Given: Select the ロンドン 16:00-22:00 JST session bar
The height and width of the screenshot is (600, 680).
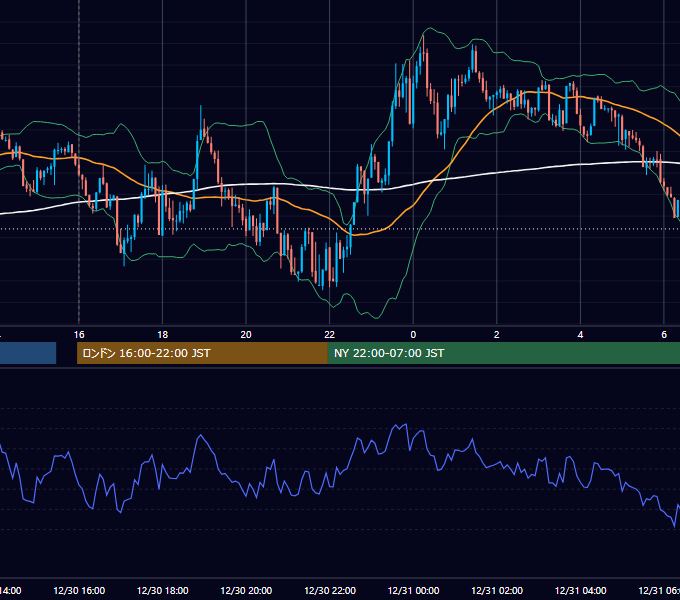Looking at the screenshot, I should [202, 353].
